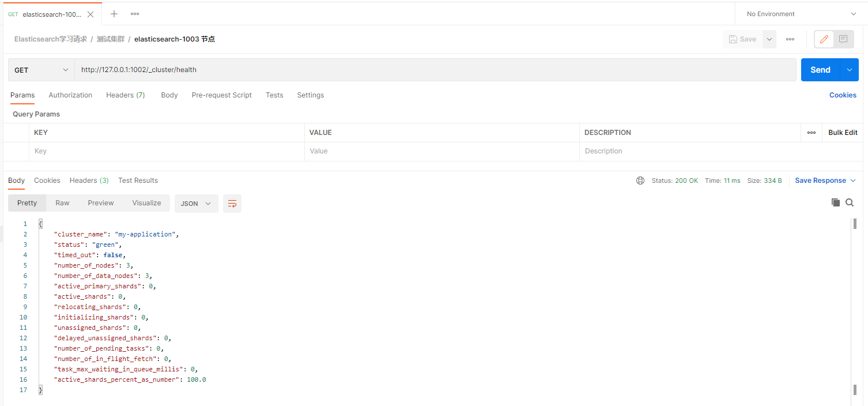The image size is (868, 406).
Task: Copy the response with the copy icon
Action: (835, 202)
